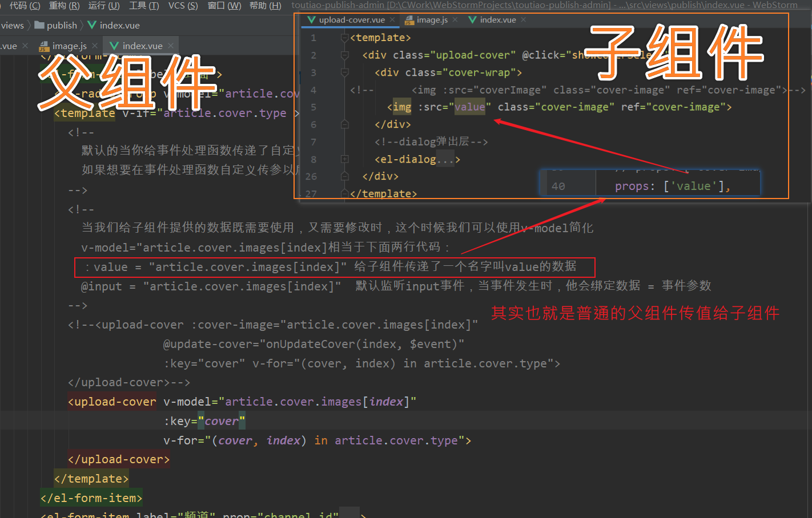Collapse the <template> fold marker on line 1

pyautogui.click(x=344, y=38)
